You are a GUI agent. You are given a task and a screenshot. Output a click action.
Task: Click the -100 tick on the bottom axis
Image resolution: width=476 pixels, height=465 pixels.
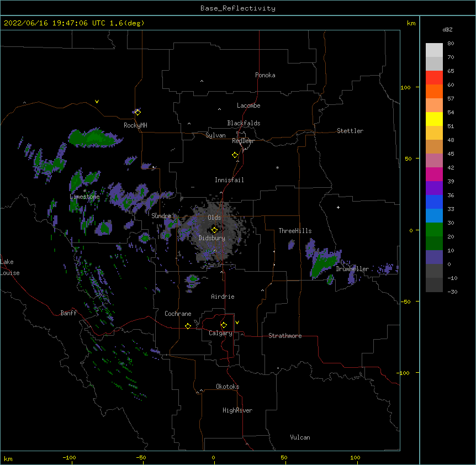click(x=69, y=458)
